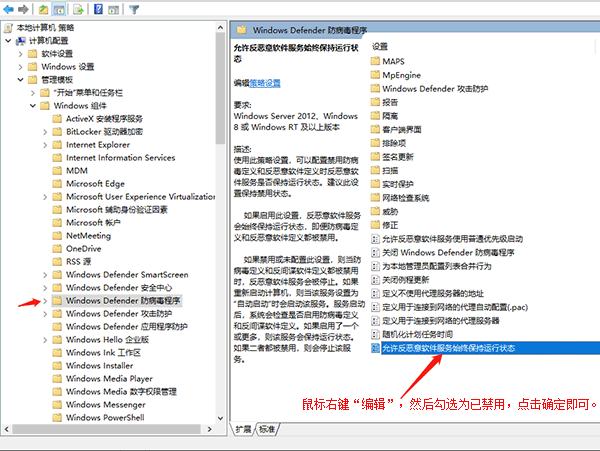Click the NetMeeting folder icon in tree
This screenshot has width=600, height=451.
[57, 236]
